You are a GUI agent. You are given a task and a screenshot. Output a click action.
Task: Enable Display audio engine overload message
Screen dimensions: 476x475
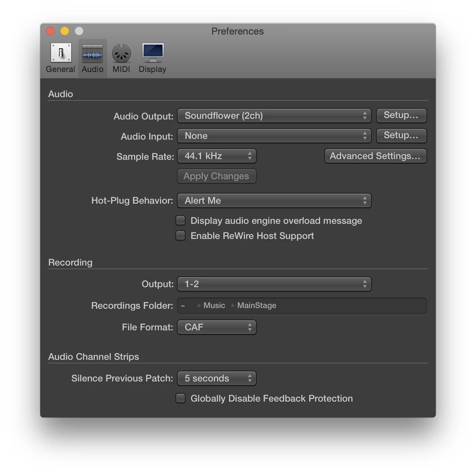(x=180, y=220)
